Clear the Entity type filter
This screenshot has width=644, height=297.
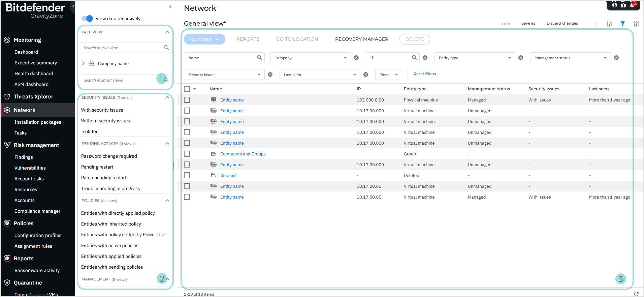pos(521,58)
